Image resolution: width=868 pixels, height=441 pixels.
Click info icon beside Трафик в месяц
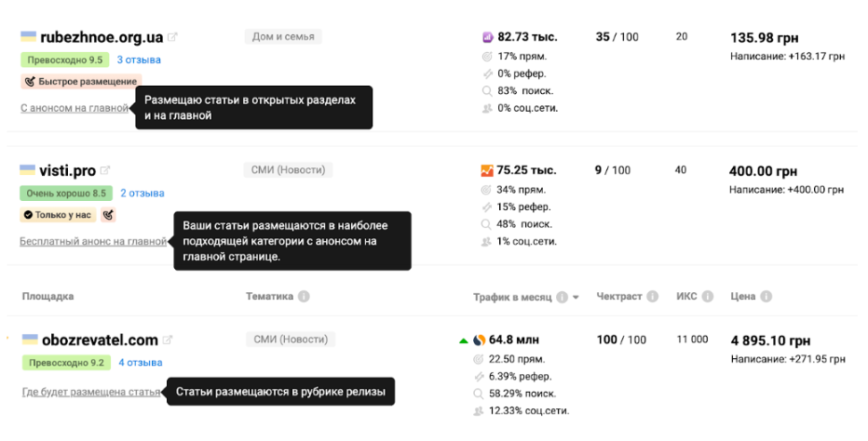click(x=562, y=298)
